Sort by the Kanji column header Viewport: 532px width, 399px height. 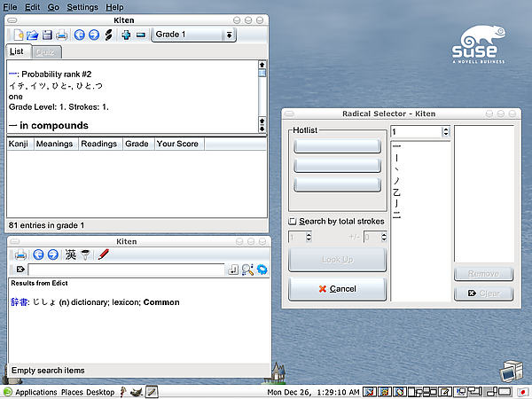[19, 144]
